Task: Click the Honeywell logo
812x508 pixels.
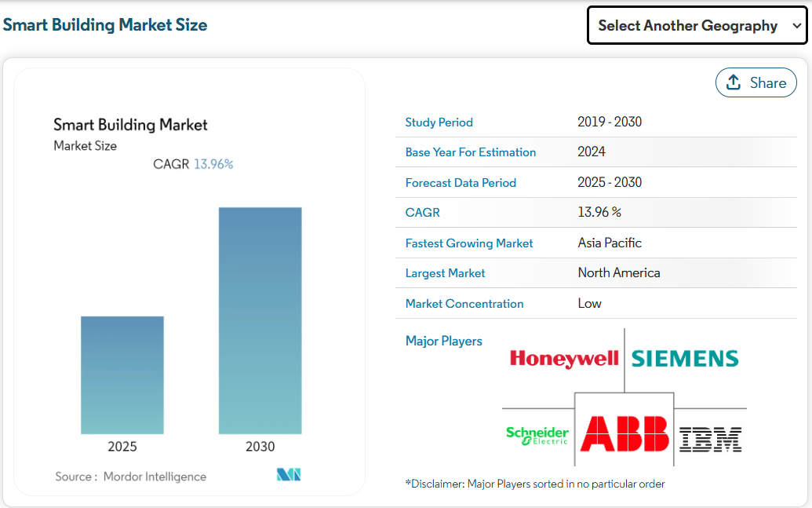Action: pos(564,360)
